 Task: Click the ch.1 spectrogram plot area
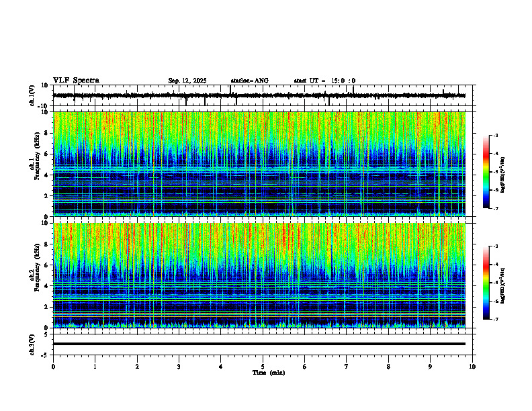coord(259,164)
